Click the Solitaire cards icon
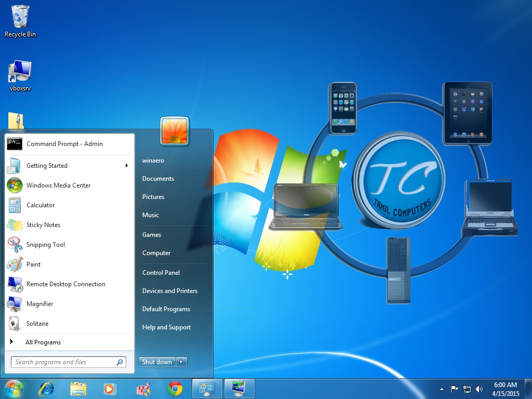Image resolution: width=532 pixels, height=399 pixels. tap(14, 324)
